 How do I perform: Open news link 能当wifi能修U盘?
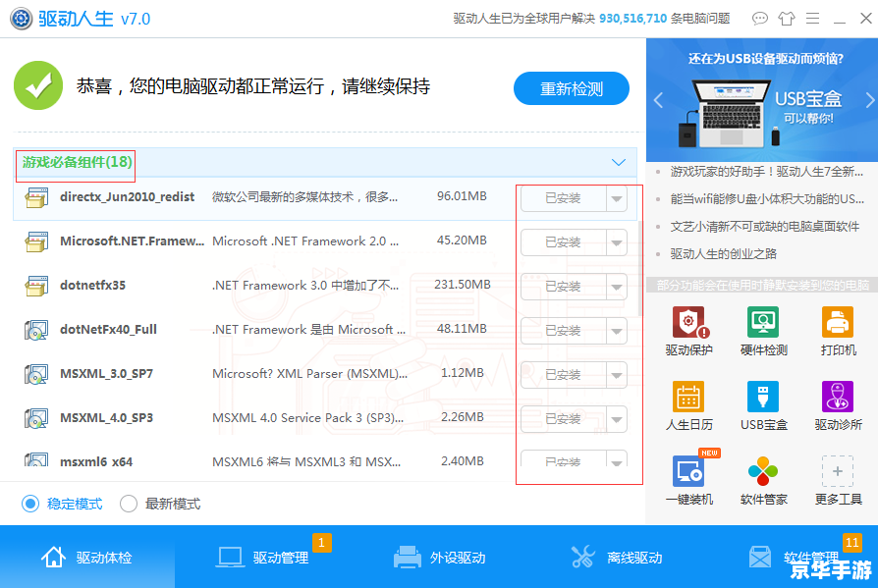pos(767,199)
